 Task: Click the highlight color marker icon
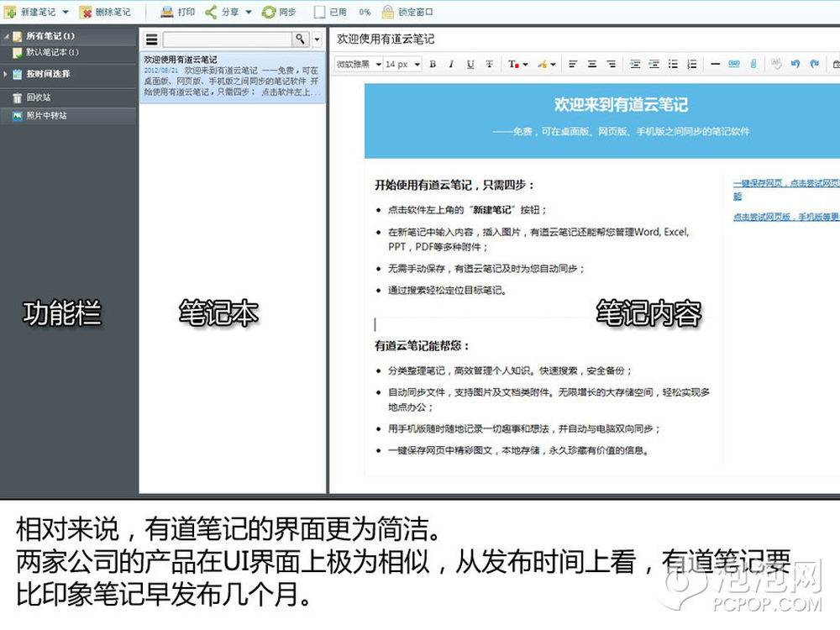(x=542, y=65)
